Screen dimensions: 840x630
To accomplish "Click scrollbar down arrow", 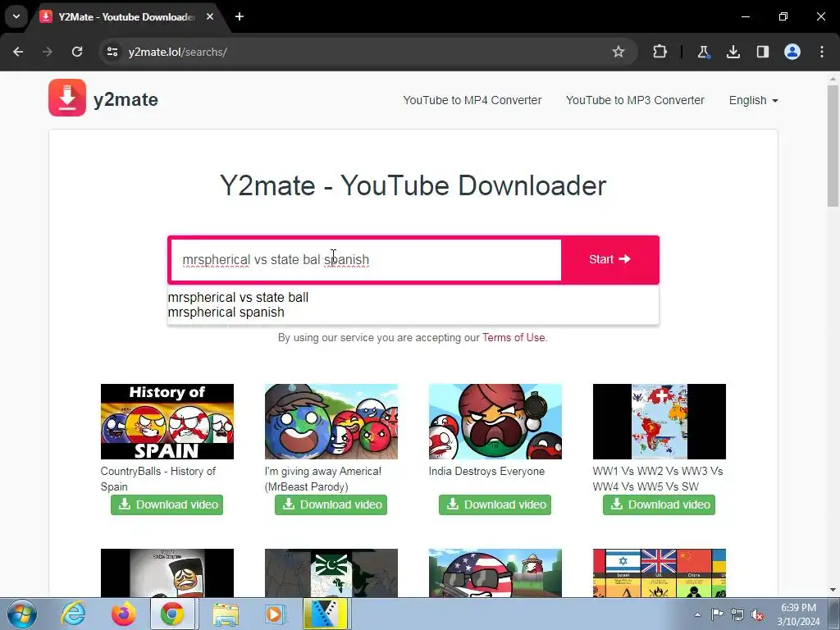I will 833,590.
